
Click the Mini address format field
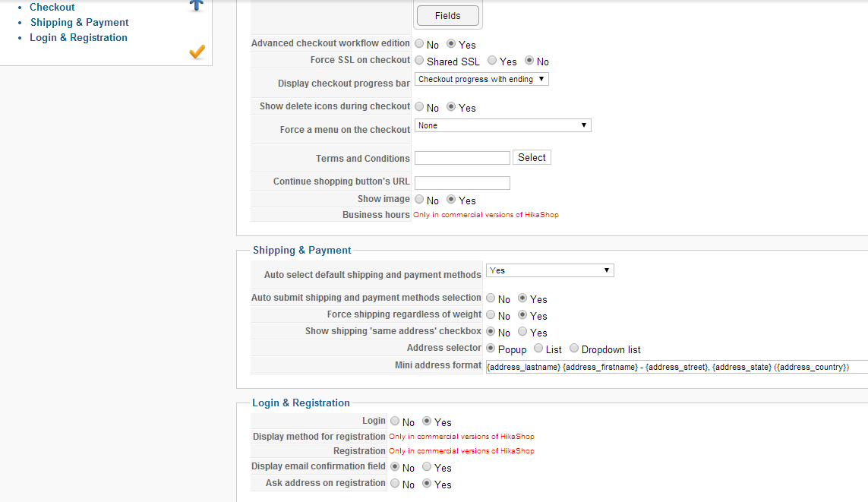pyautogui.click(x=676, y=367)
